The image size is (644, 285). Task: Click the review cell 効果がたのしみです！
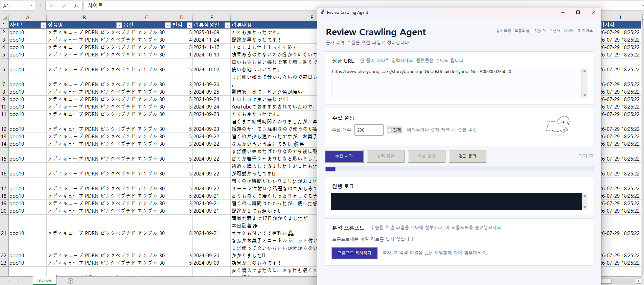(x=274, y=263)
